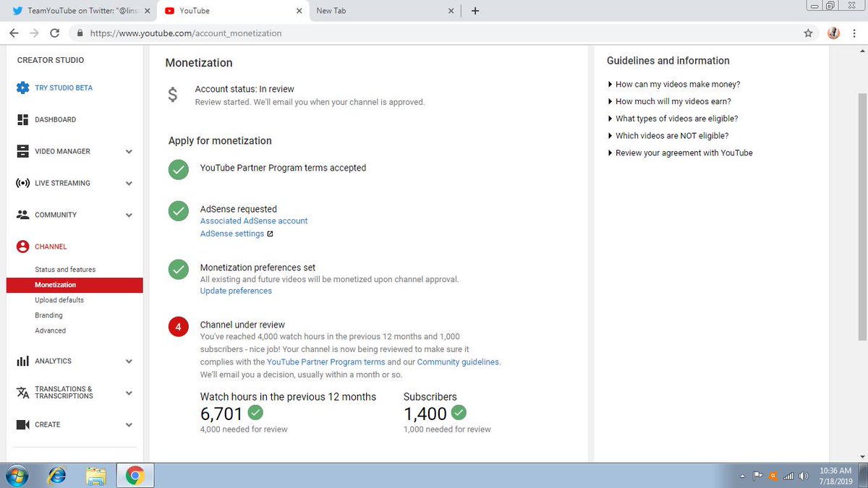
Task: Click the Video Manager icon
Action: [22, 151]
